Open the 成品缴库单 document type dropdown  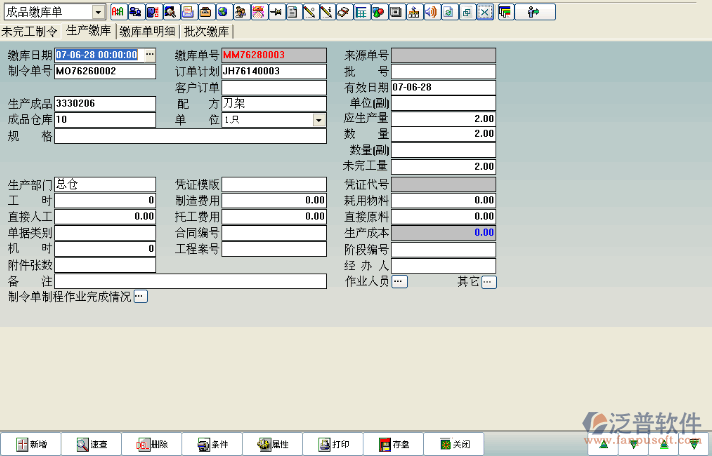98,12
